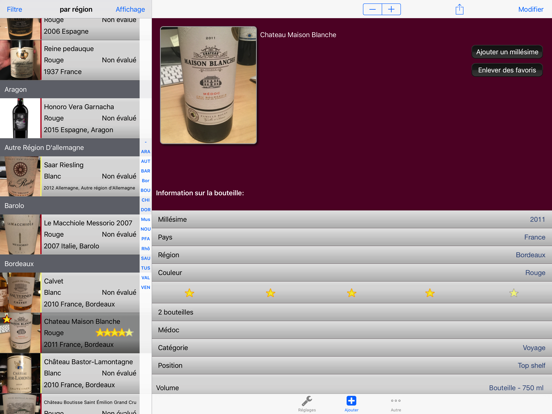Tap the favorite star on Maison Blanche thumbnail
Image resolution: width=552 pixels, height=414 pixels.
pyautogui.click(x=6, y=319)
